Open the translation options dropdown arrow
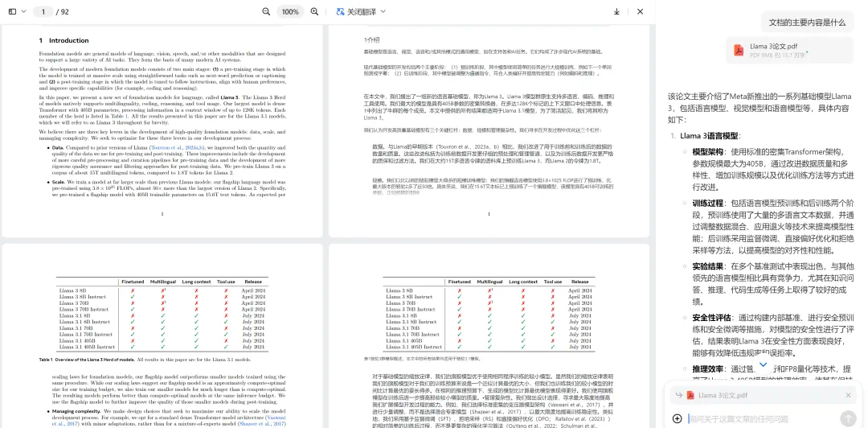The height and width of the screenshot is (428, 868). tap(383, 12)
